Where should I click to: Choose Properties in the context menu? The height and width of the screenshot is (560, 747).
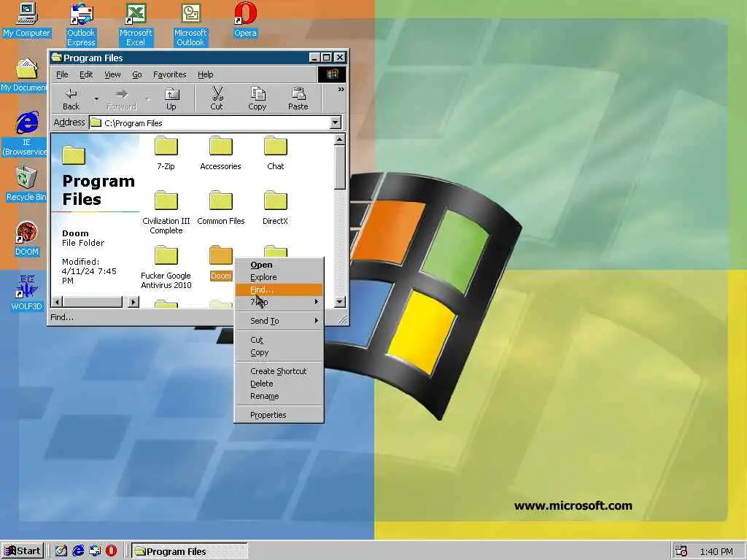tap(279, 415)
